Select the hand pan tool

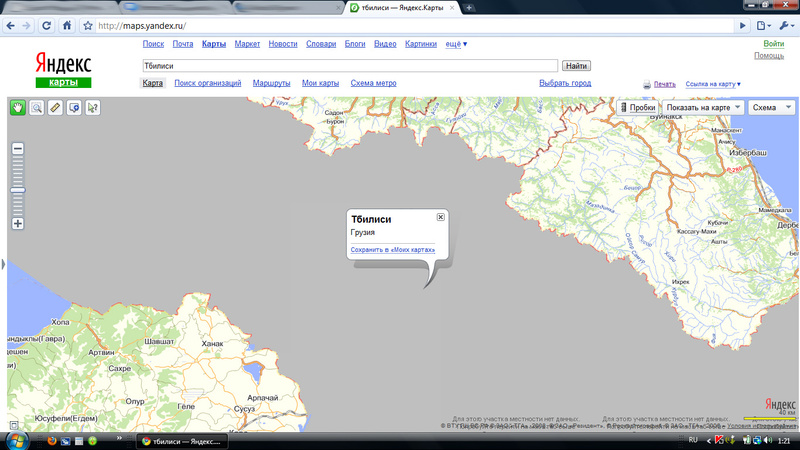point(18,108)
